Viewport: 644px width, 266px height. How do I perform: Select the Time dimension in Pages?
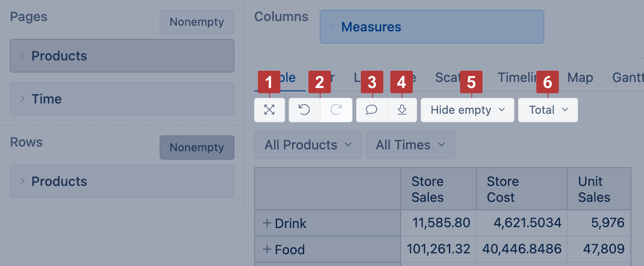click(x=46, y=99)
